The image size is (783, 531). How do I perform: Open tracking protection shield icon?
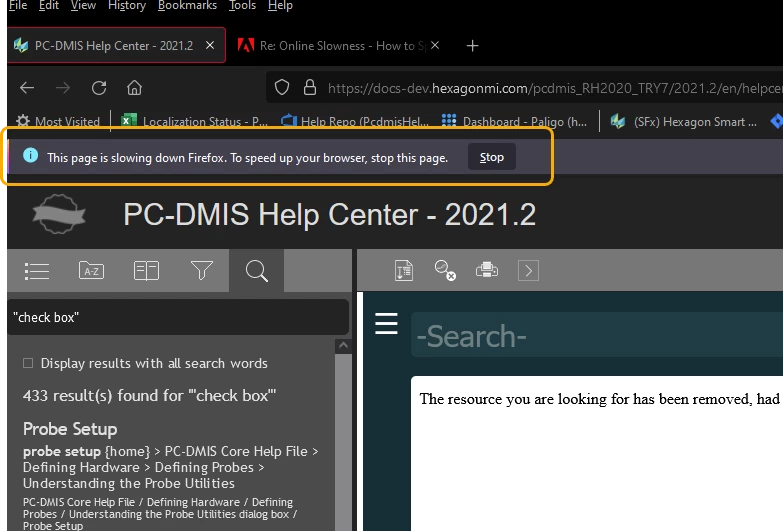pos(282,87)
